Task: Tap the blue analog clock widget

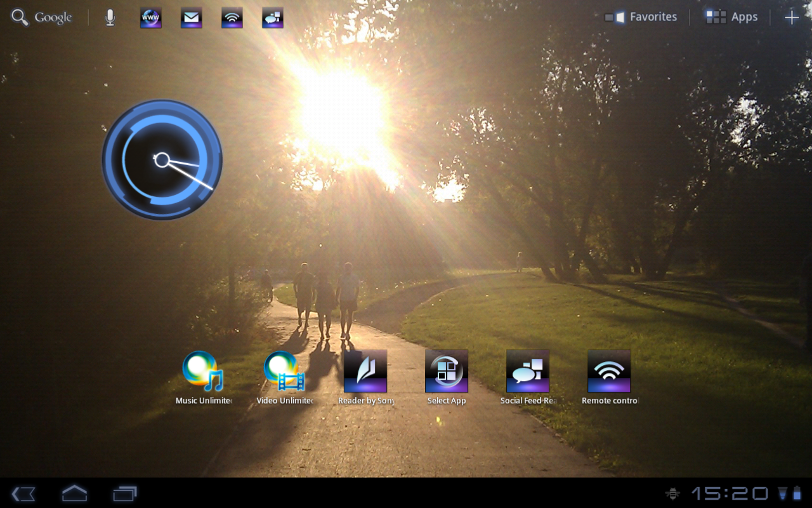Action: (x=162, y=159)
